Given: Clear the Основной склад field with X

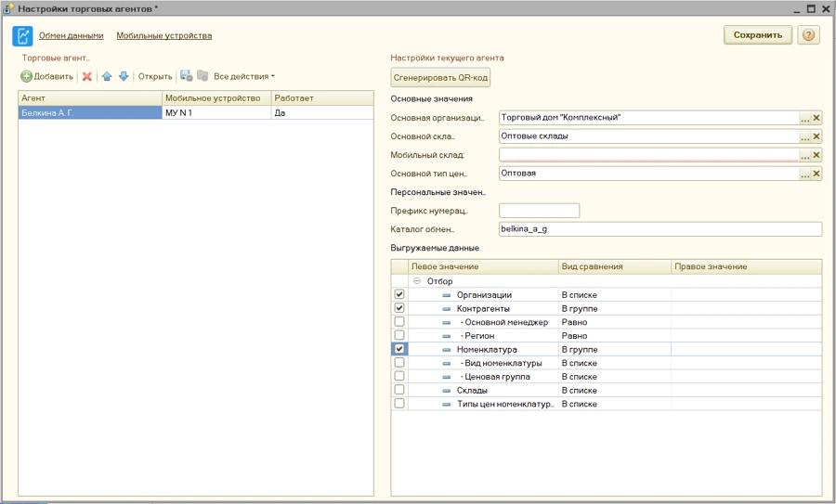Looking at the screenshot, I should coord(816,136).
